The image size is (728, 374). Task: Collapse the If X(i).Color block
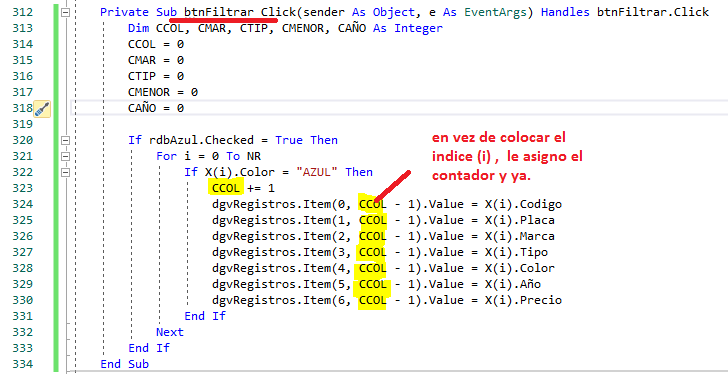pyautogui.click(x=65, y=172)
